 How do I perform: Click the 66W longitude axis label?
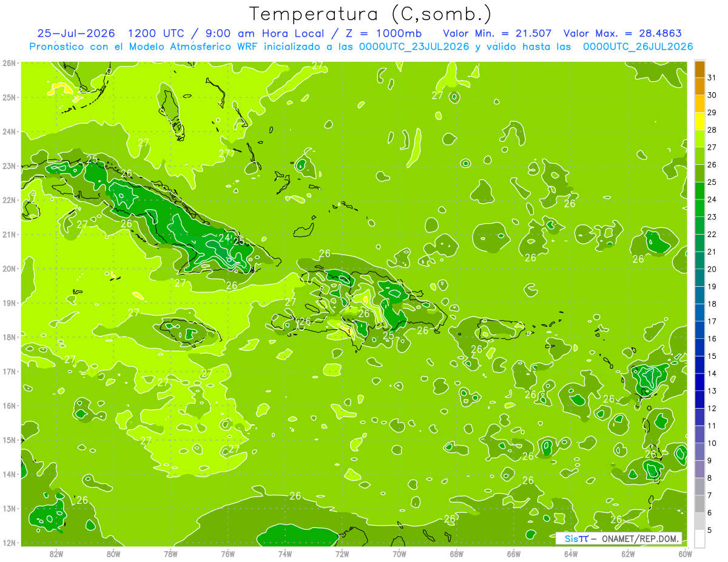tap(514, 554)
